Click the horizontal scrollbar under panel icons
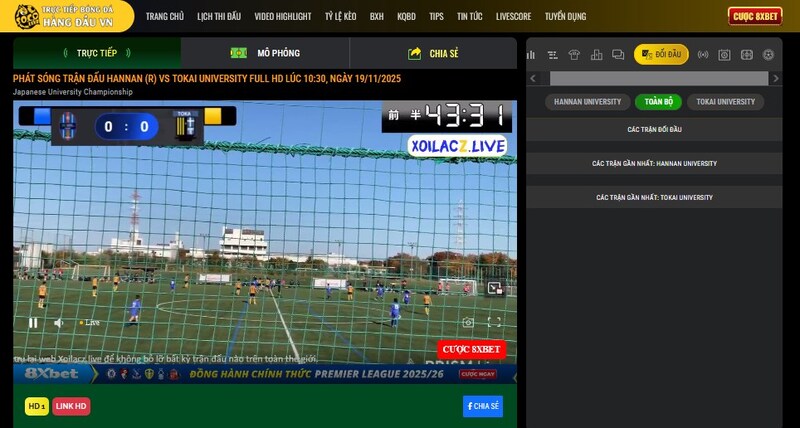The width and height of the screenshot is (800, 428). pos(655,78)
